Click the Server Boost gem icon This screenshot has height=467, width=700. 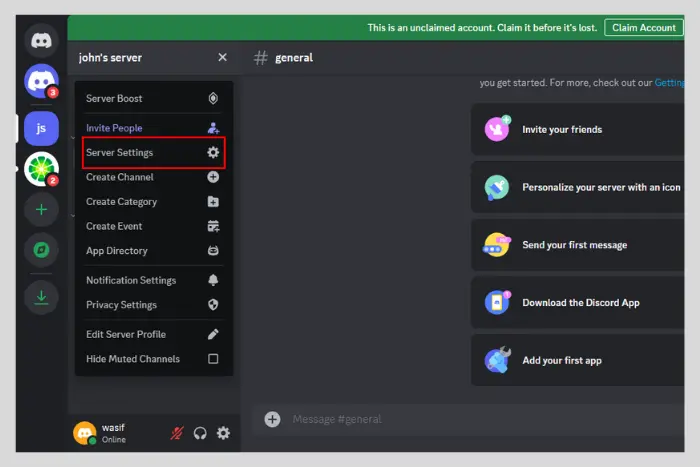[213, 98]
